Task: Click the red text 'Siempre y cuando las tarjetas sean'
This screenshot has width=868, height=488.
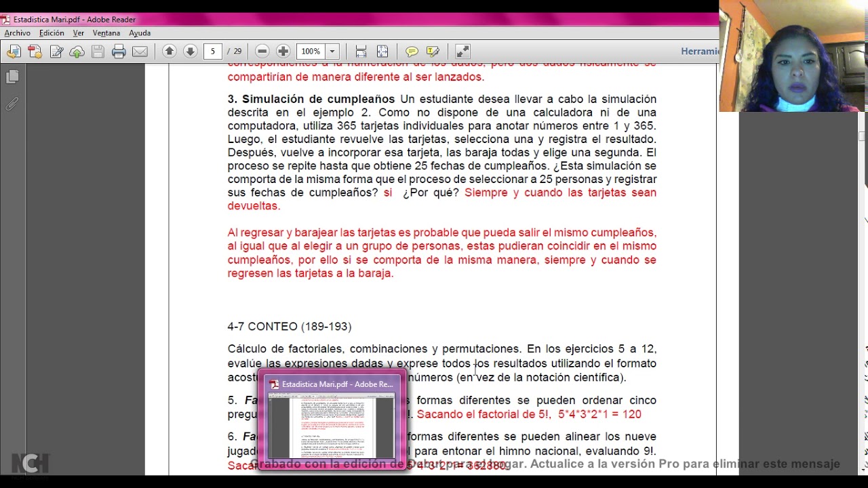Action: click(x=560, y=192)
